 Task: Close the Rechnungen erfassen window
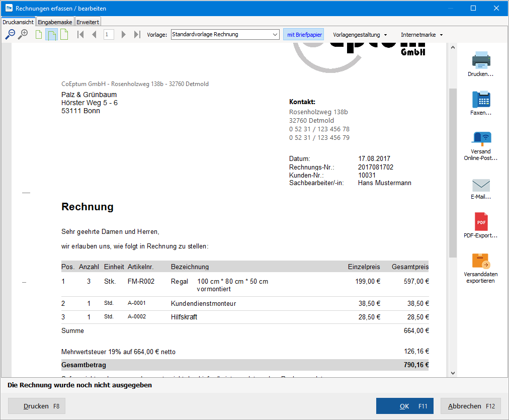pos(496,8)
